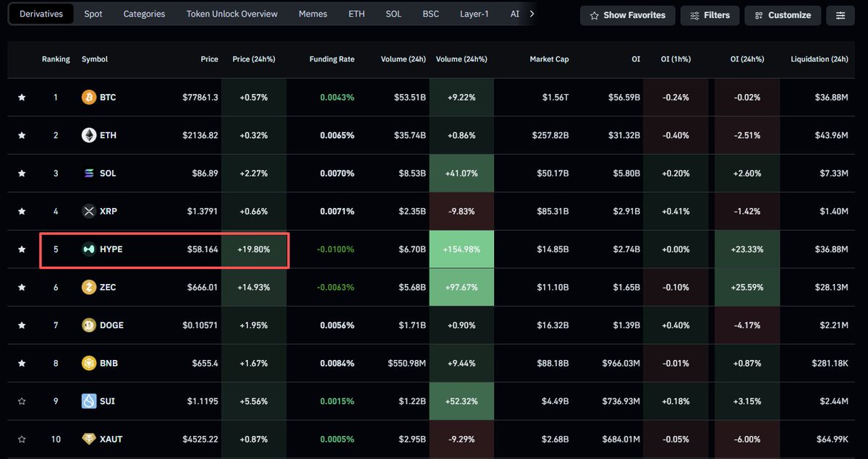The image size is (868, 459).
Task: Toggle favorite star for DOGE row
Action: coord(22,325)
